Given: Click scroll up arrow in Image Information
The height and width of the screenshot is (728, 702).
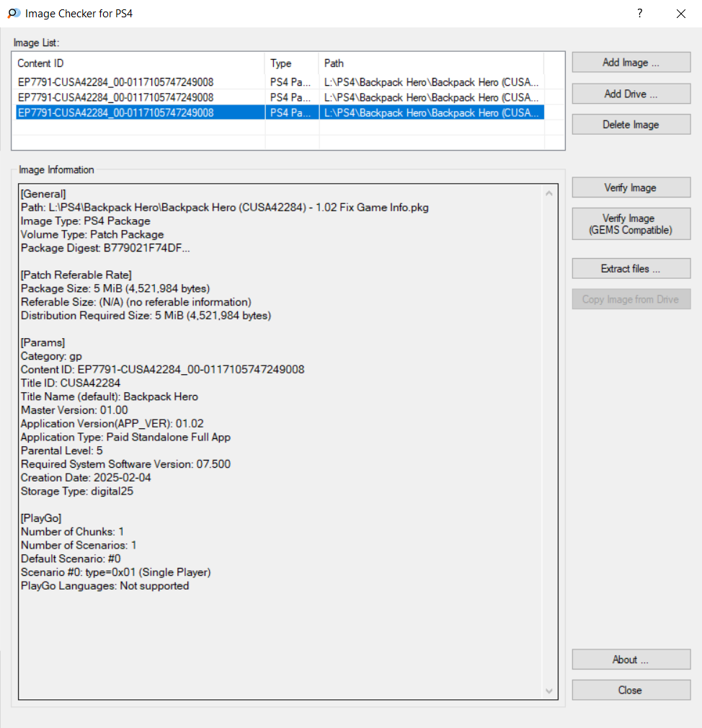Looking at the screenshot, I should pos(549,194).
